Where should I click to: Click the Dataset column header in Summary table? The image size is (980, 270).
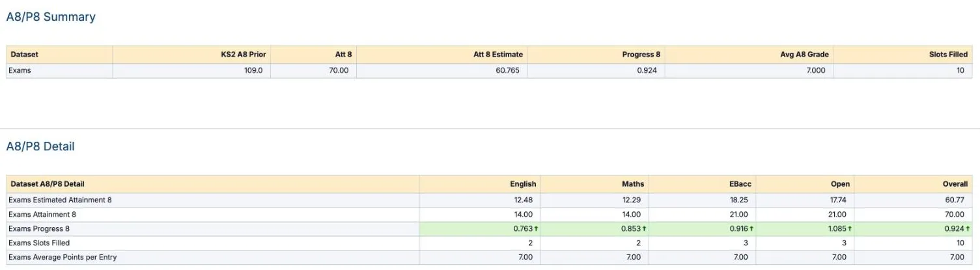tap(60, 55)
